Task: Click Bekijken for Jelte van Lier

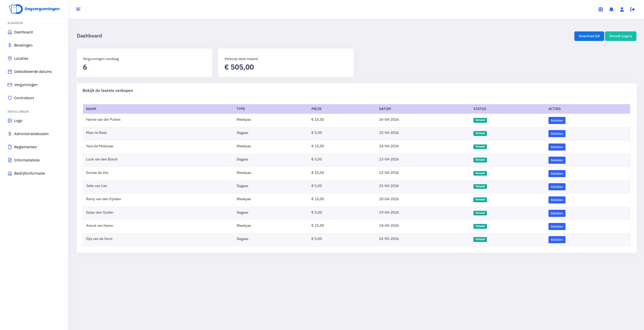Action: 557,187
